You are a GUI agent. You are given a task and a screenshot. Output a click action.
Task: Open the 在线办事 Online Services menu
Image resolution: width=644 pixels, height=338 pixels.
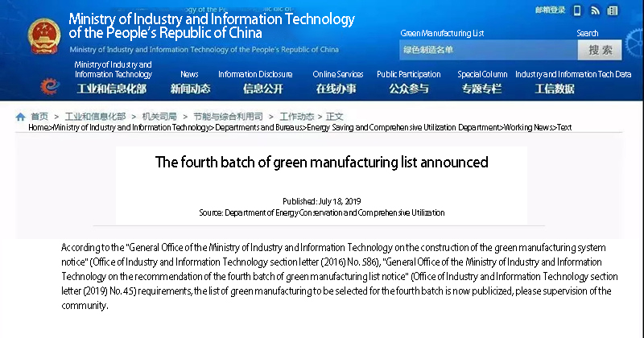336,89
